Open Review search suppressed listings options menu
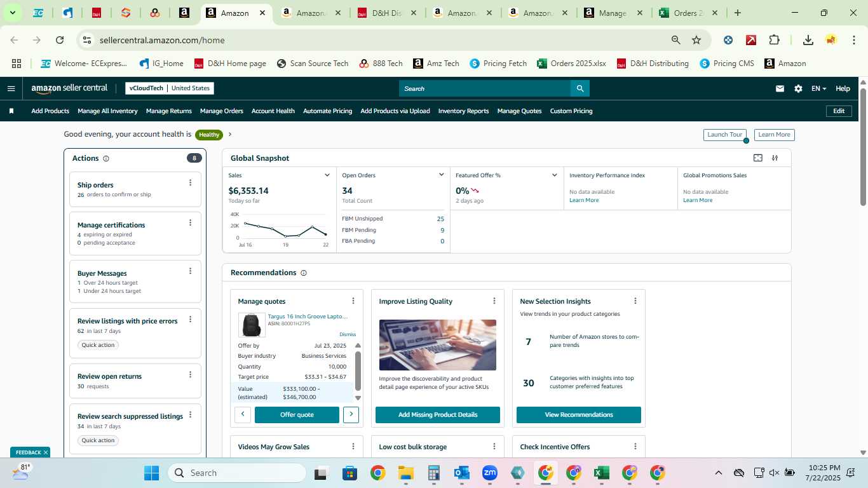This screenshot has height=488, width=868. coord(190,414)
